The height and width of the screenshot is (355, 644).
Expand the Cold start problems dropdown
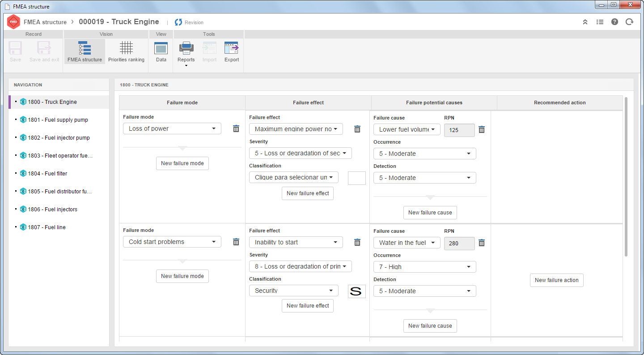click(172, 242)
